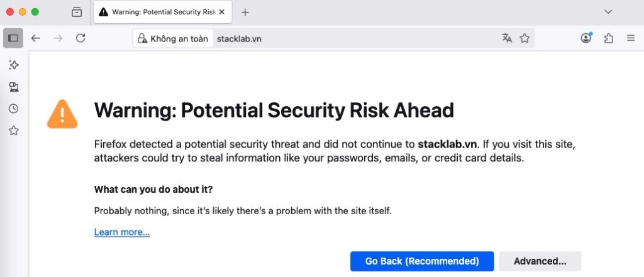Viewport: 644px width, 277px height.
Task: Click Go Back (Recommended) button
Action: pyautogui.click(x=422, y=261)
